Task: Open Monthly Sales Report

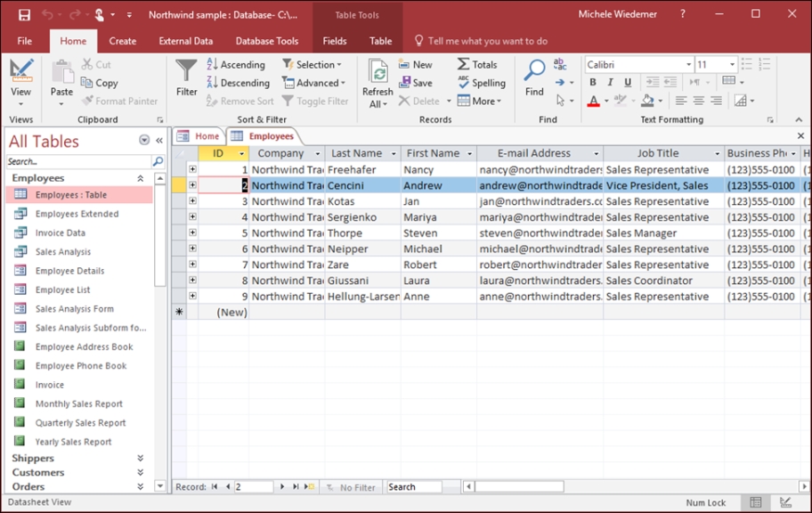Action: tap(78, 403)
